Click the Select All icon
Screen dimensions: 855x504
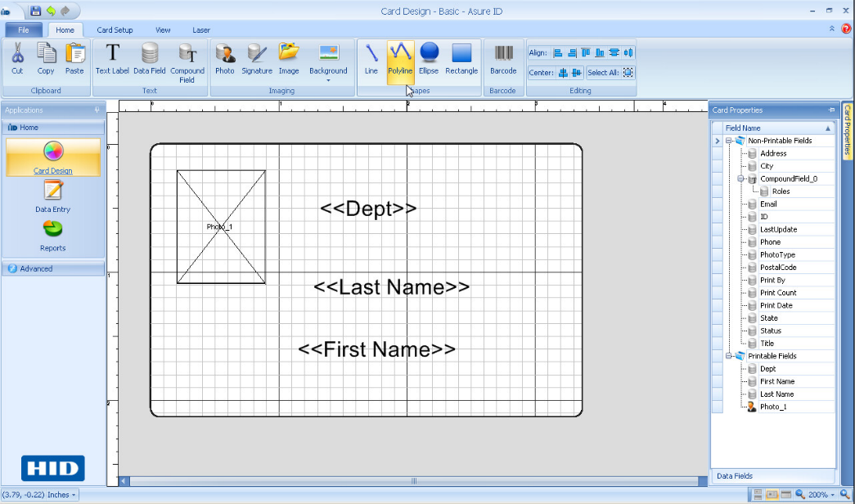628,73
